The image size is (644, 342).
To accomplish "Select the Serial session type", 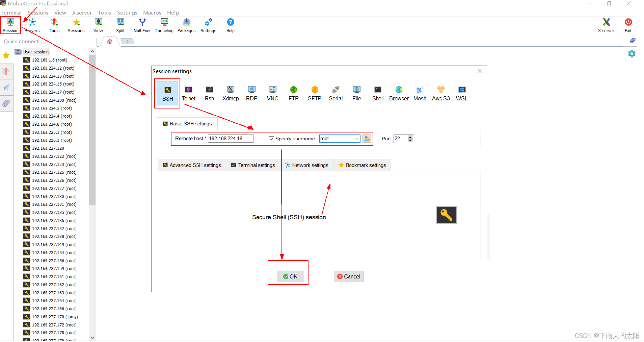I will tap(336, 94).
